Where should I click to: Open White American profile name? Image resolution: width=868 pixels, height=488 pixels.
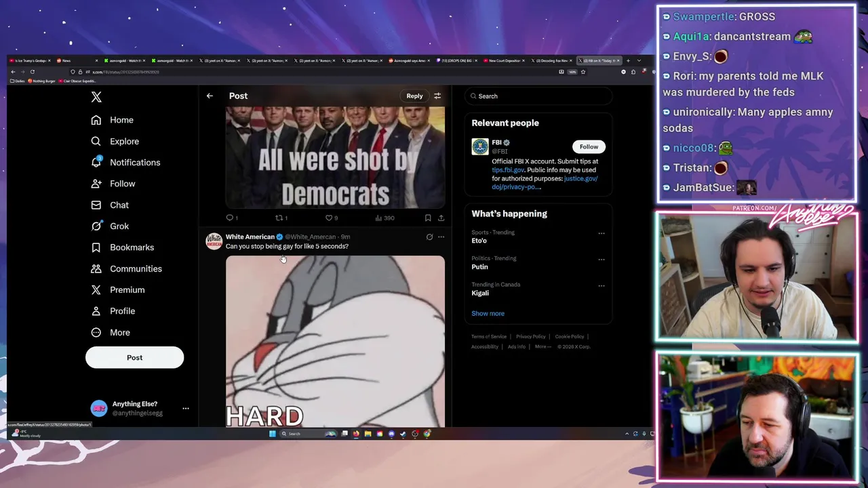250,237
